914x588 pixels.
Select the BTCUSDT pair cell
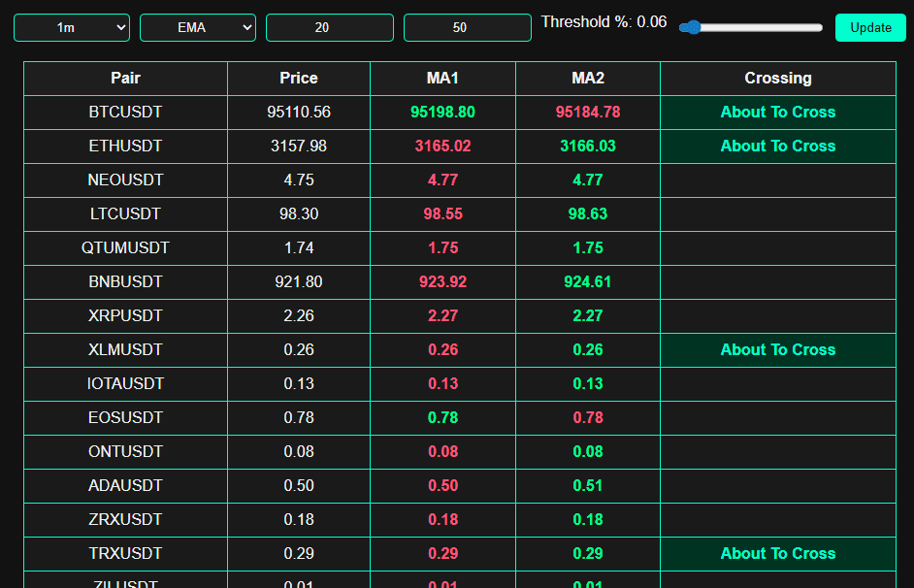pyautogui.click(x=125, y=112)
